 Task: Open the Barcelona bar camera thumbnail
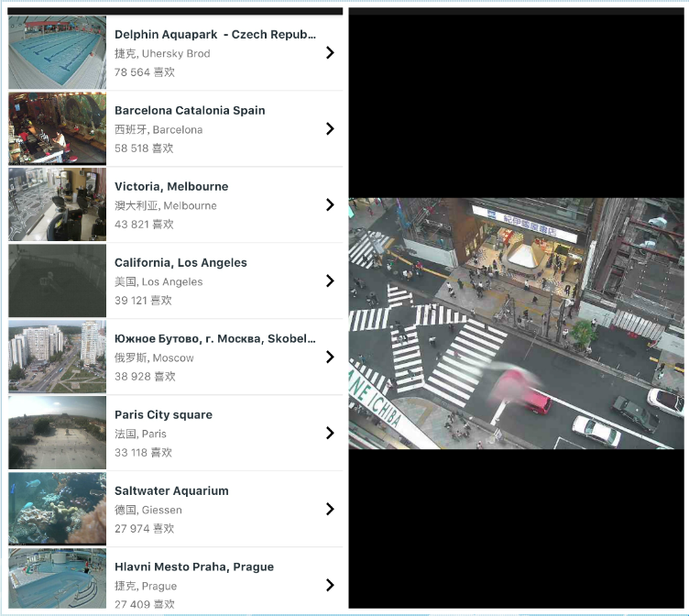click(57, 129)
